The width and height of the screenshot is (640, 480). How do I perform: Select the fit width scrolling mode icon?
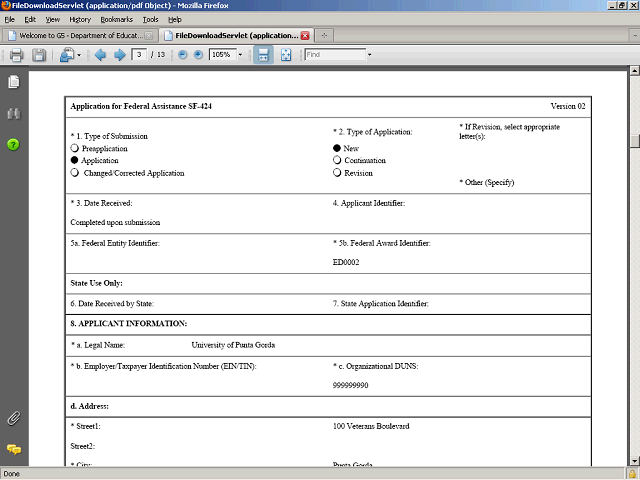[263, 55]
